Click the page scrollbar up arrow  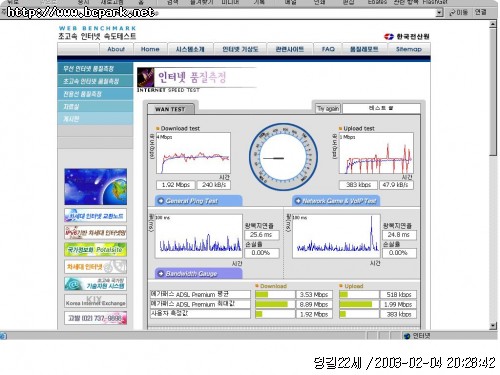(493, 24)
